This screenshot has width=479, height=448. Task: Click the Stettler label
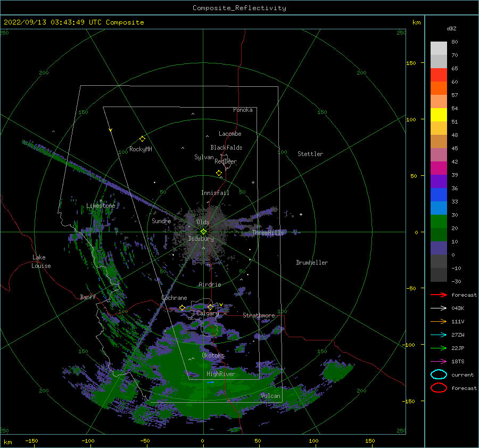coord(310,154)
